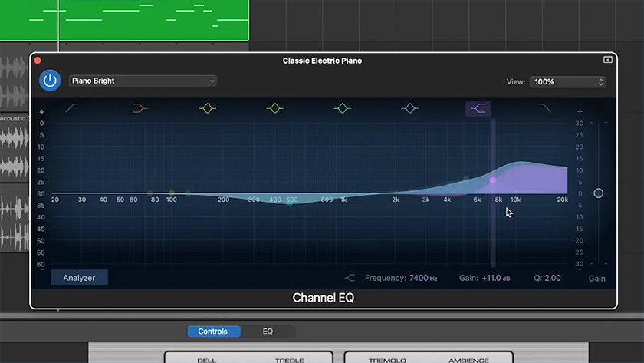Enable the low-pass filter band icon

[544, 109]
